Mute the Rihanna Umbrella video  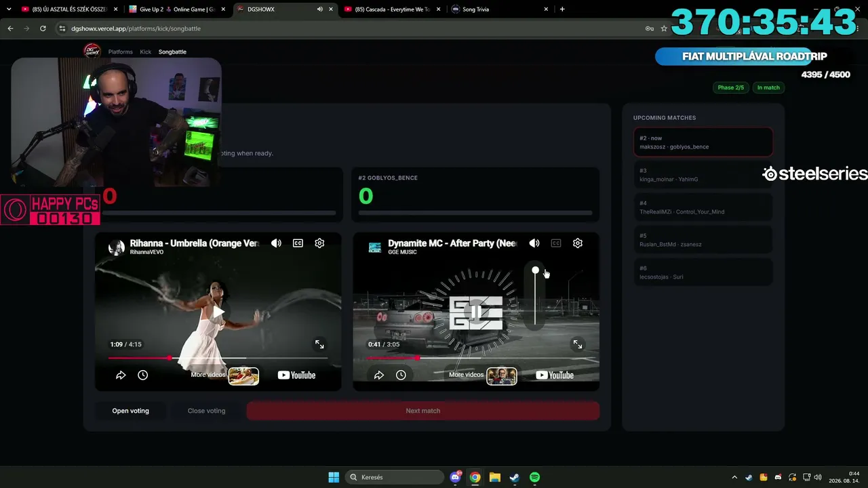(276, 243)
